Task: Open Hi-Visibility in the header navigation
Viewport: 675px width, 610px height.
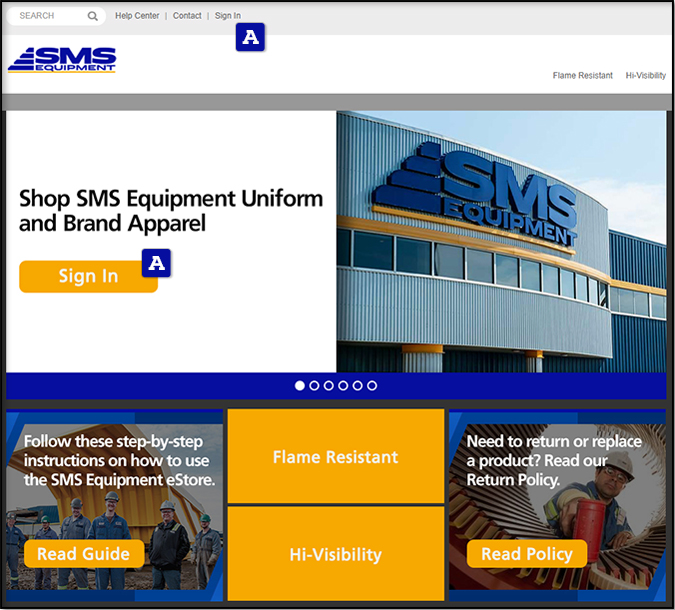Action: pos(645,76)
